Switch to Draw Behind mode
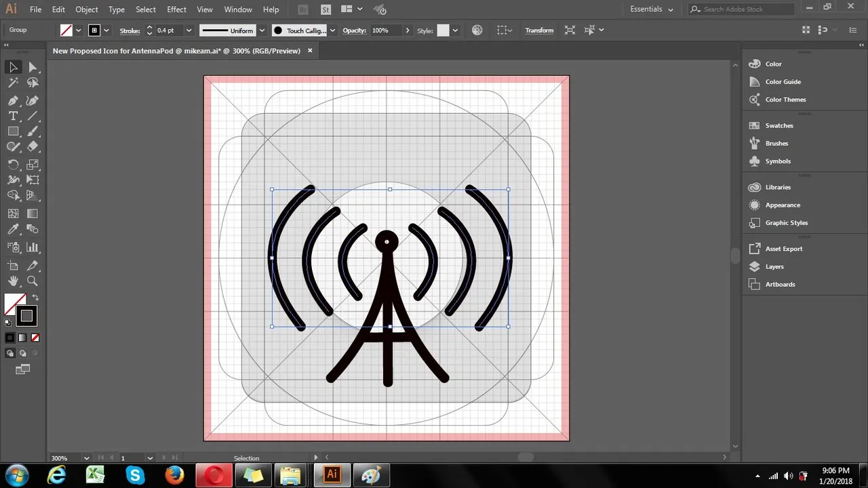 22,353
